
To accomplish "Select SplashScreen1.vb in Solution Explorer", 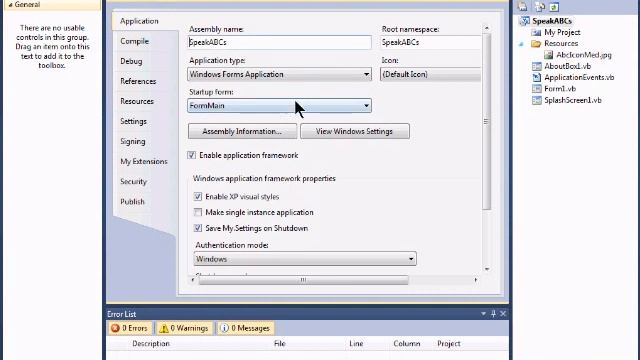I will [x=572, y=100].
